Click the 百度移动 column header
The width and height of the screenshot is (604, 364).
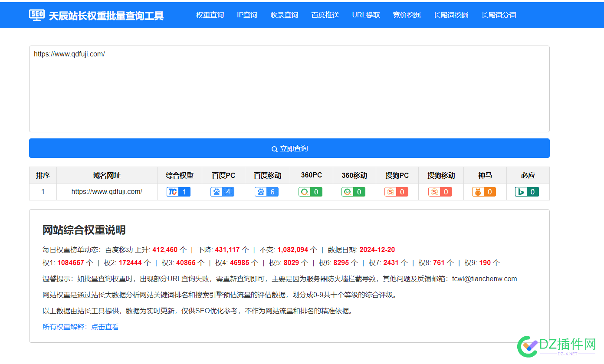268,175
